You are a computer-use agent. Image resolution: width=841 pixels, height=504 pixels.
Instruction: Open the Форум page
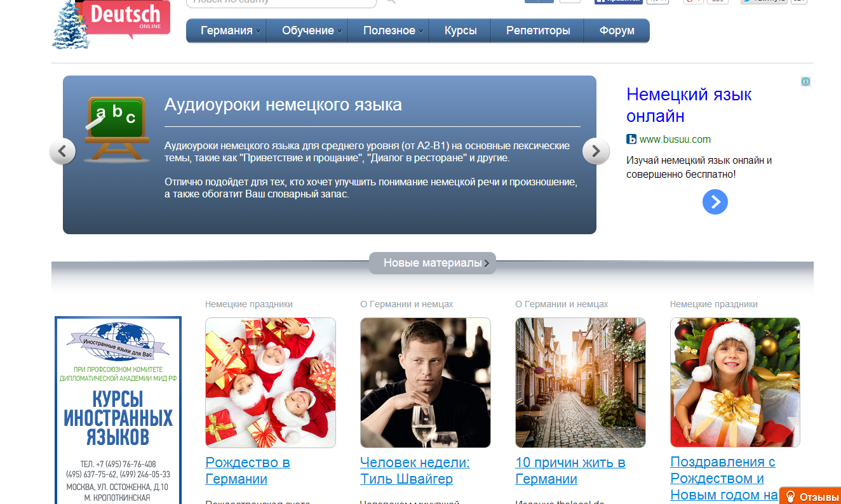pos(617,30)
